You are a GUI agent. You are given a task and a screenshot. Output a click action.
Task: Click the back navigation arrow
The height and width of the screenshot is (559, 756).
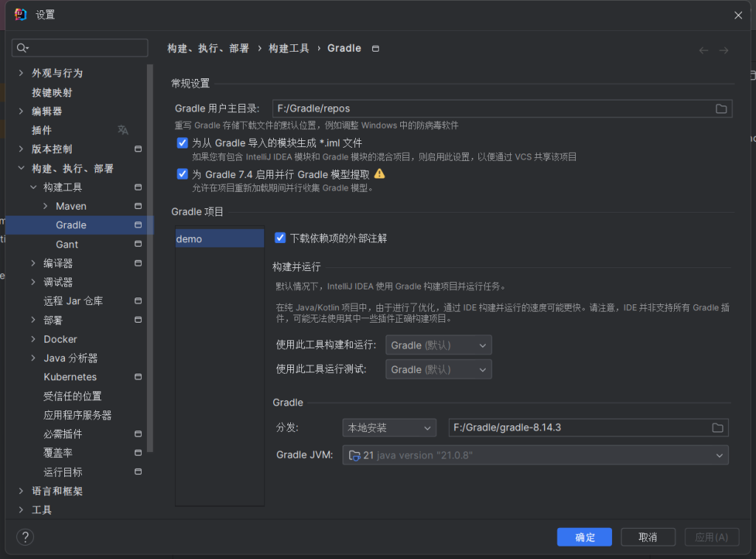coord(703,50)
